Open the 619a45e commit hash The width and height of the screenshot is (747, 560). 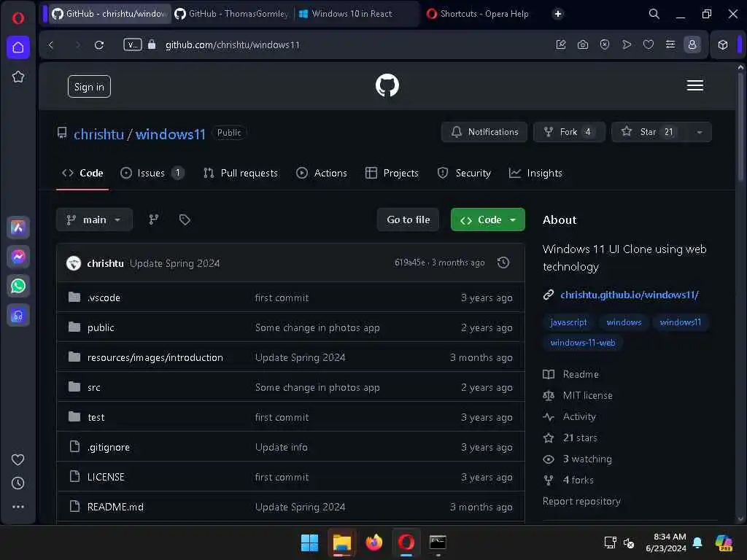[410, 262]
